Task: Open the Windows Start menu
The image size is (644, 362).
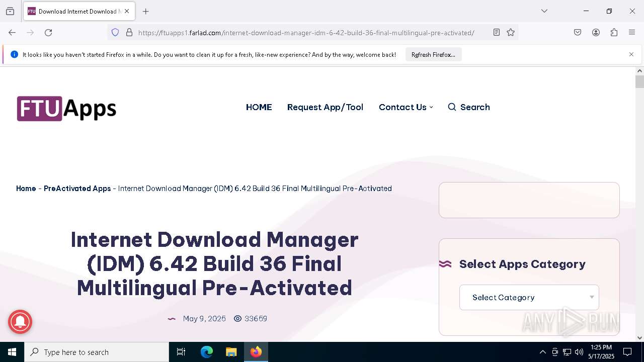Action: [12, 352]
